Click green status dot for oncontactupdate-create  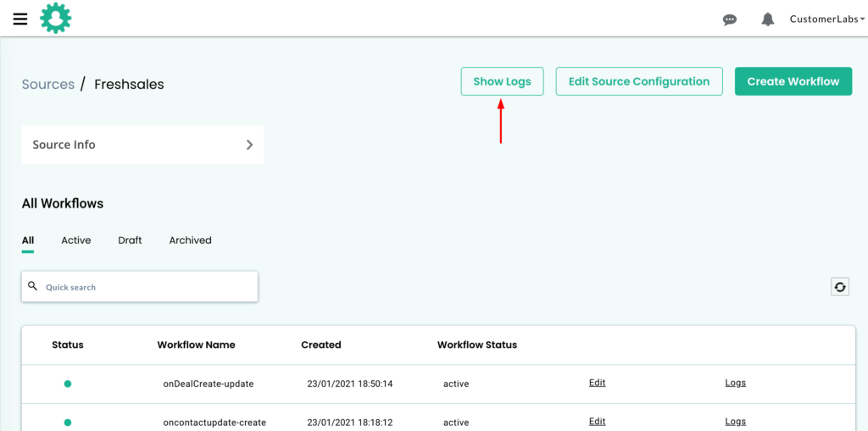coord(68,423)
